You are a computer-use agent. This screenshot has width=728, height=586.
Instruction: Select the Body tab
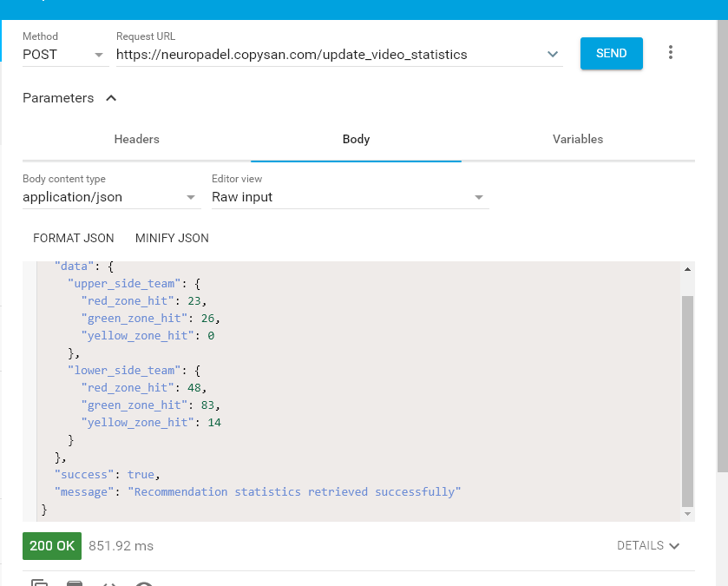coord(356,139)
